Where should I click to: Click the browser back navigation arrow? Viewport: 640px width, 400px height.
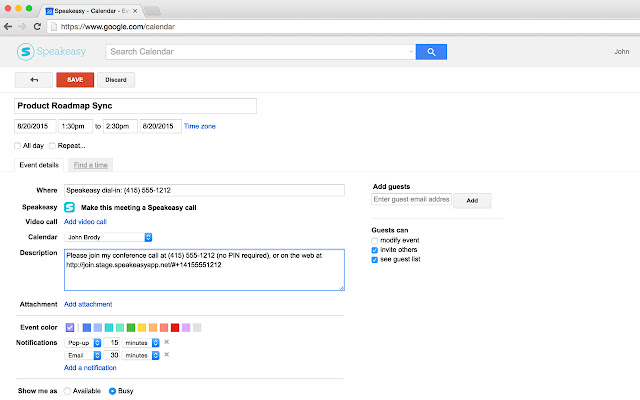coord(8,27)
